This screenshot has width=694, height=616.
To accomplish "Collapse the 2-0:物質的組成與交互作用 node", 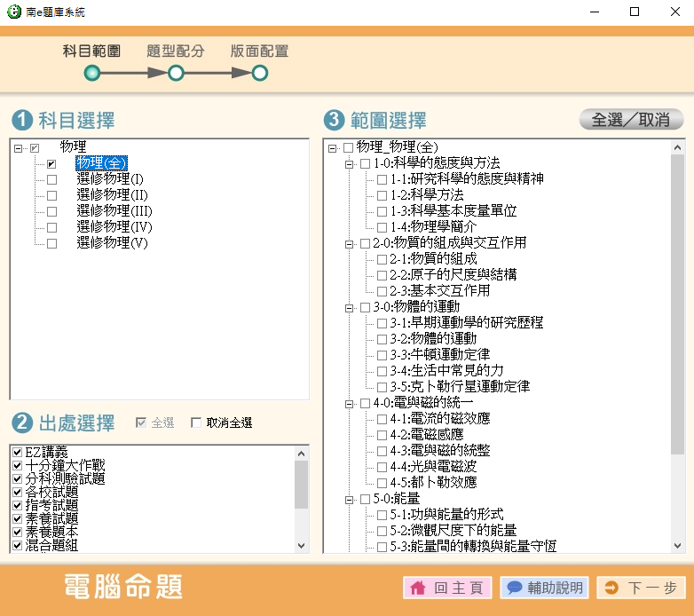I will pyautogui.click(x=349, y=244).
